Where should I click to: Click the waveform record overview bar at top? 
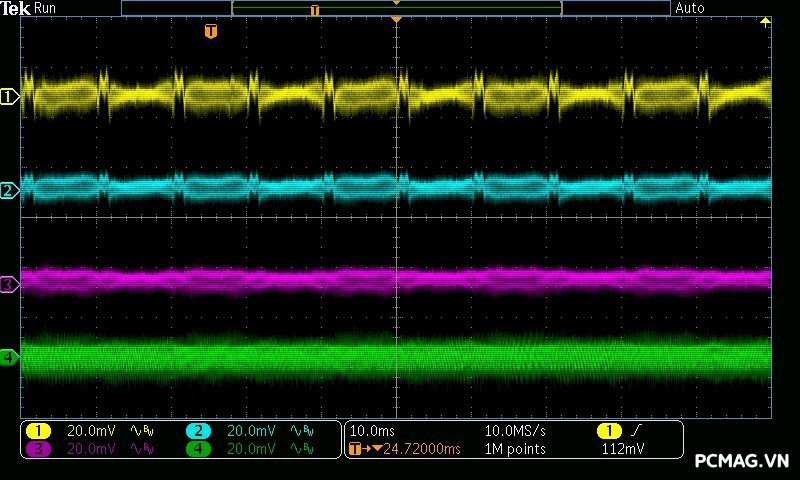(396, 8)
